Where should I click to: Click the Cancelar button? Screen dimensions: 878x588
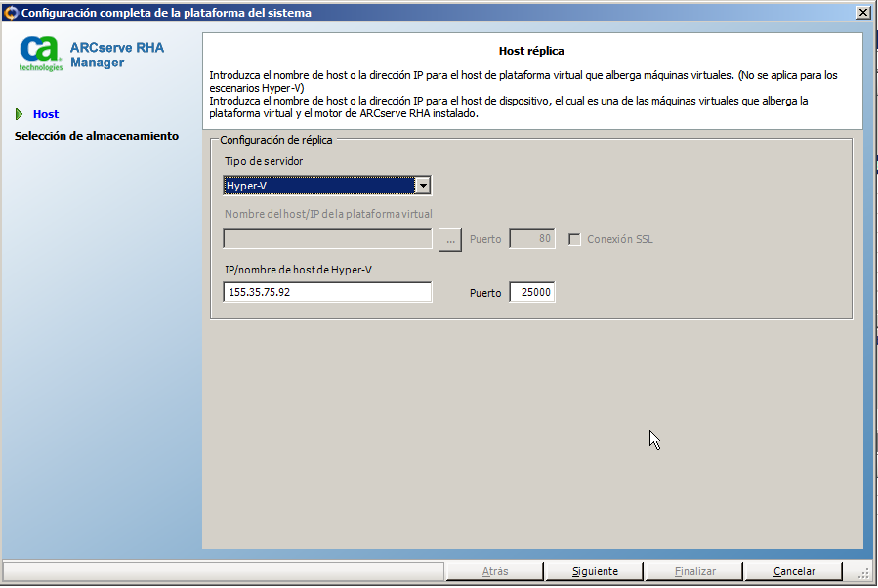793,571
